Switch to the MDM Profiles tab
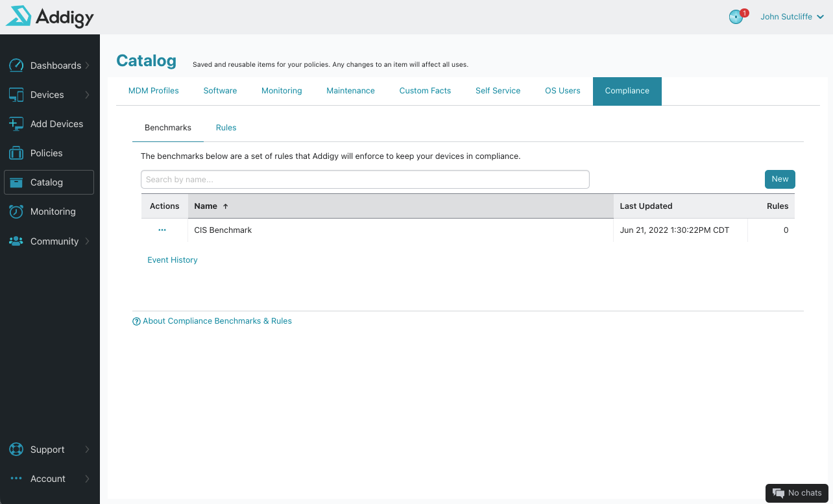 154,91
